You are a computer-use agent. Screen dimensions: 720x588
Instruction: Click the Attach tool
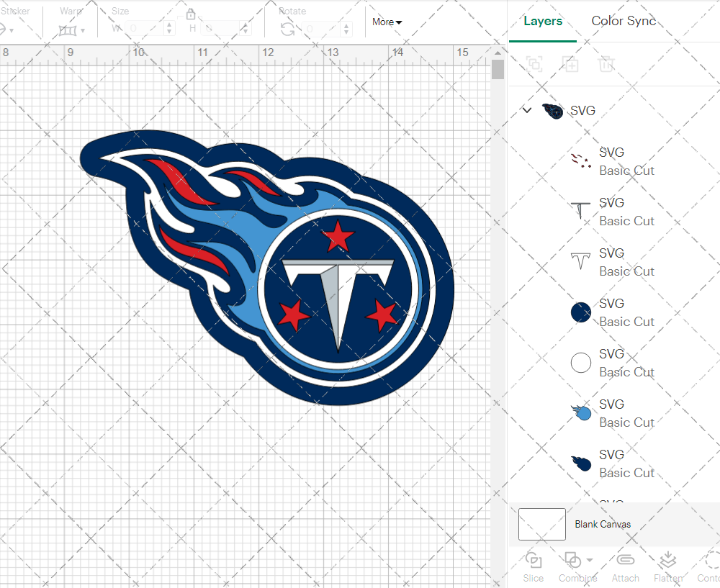(625, 567)
